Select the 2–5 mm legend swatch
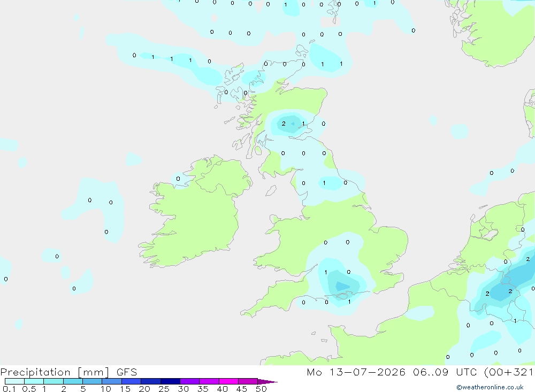This screenshot has height=392, width=535. pos(73,381)
